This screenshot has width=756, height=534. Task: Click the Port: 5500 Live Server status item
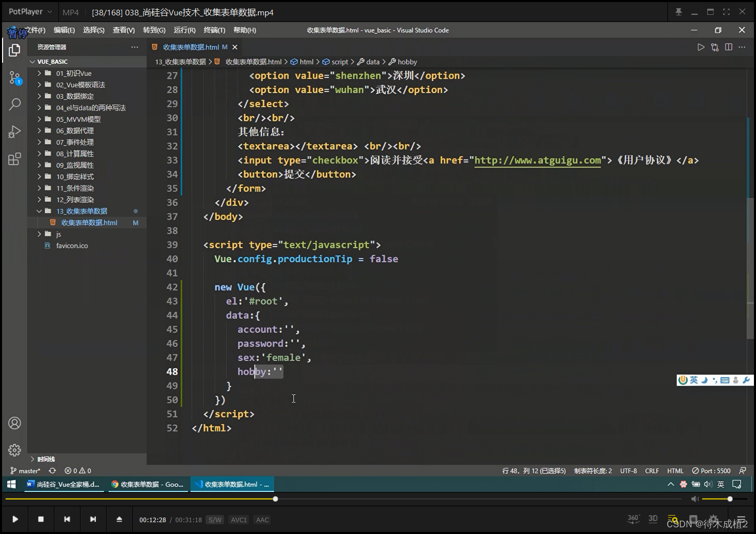click(711, 470)
